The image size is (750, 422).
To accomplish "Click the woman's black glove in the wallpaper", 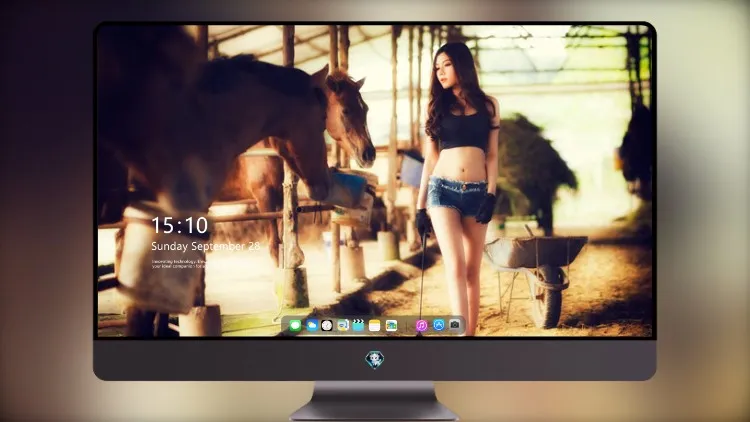I will click(485, 208).
